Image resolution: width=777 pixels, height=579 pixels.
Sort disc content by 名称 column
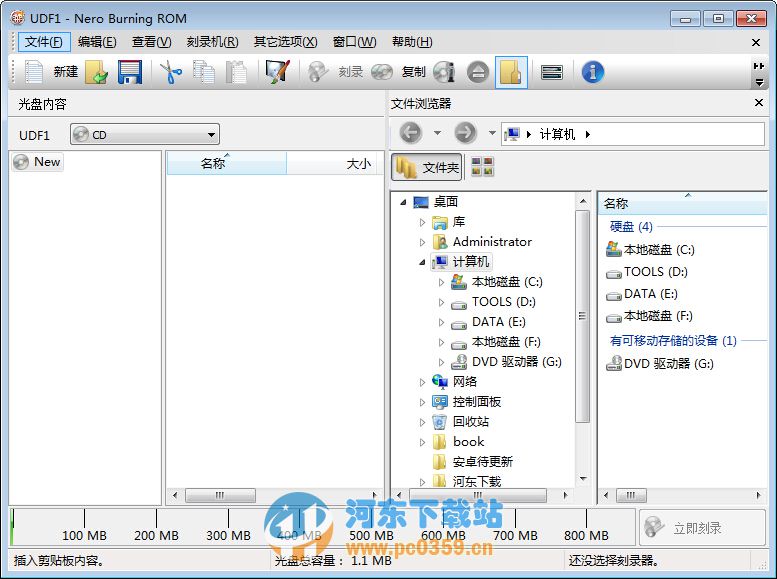point(226,163)
